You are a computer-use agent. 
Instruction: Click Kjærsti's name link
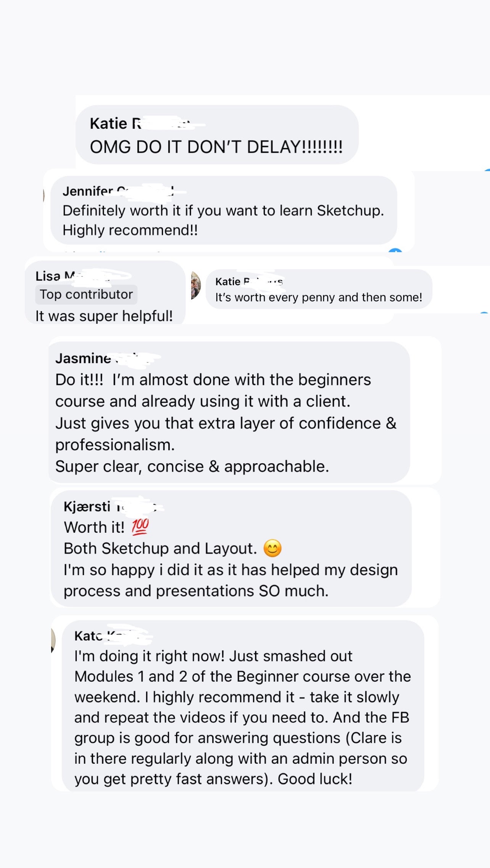[87, 506]
